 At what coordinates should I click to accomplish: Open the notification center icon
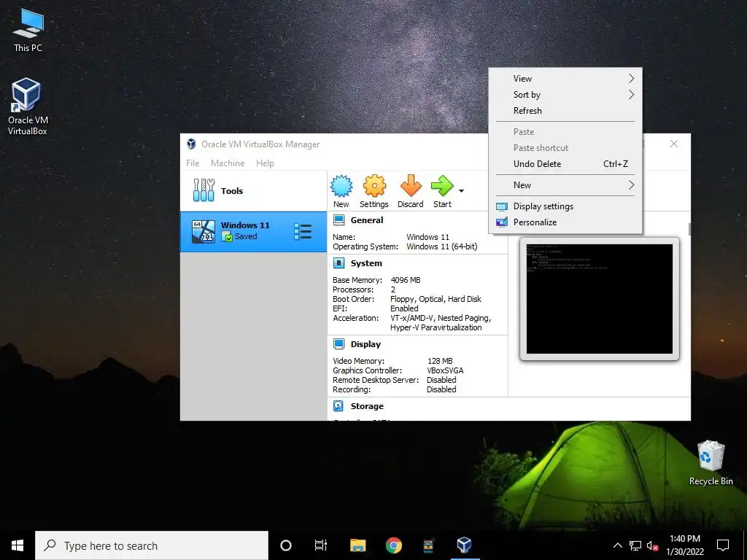point(723,545)
